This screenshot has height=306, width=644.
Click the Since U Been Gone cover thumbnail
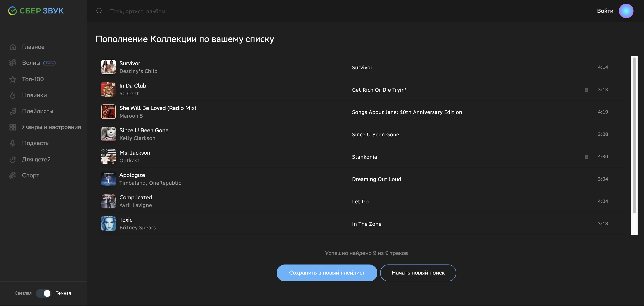point(108,134)
